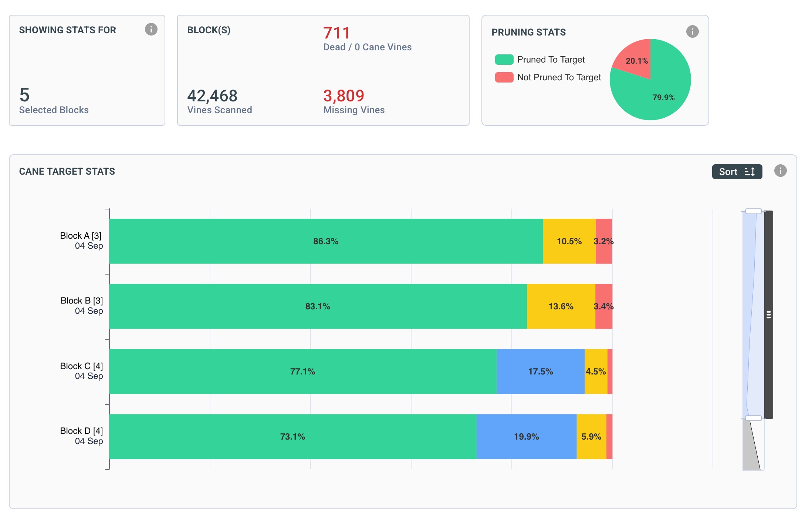Click Block D blue 19.9% segment
The height and width of the screenshot is (521, 812).
click(x=526, y=437)
